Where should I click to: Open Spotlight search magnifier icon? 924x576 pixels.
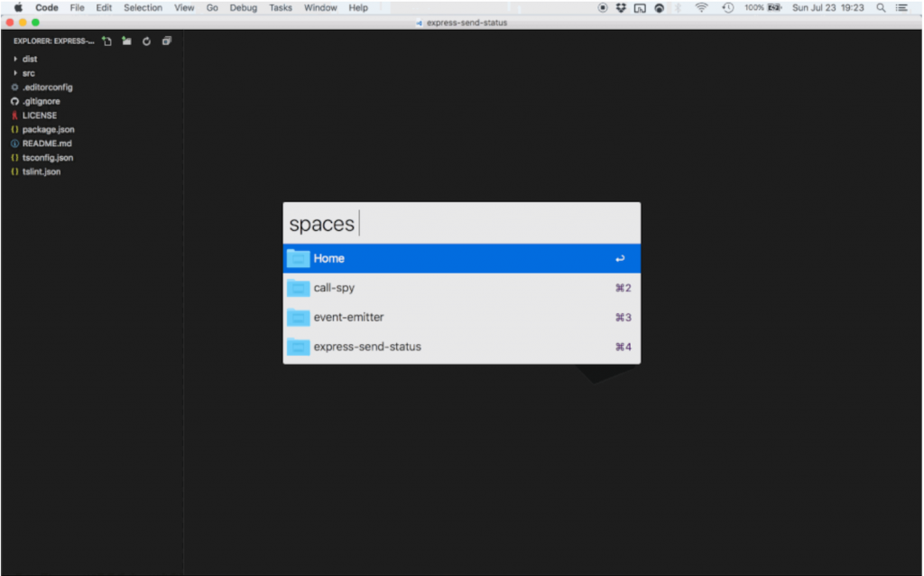point(881,7)
